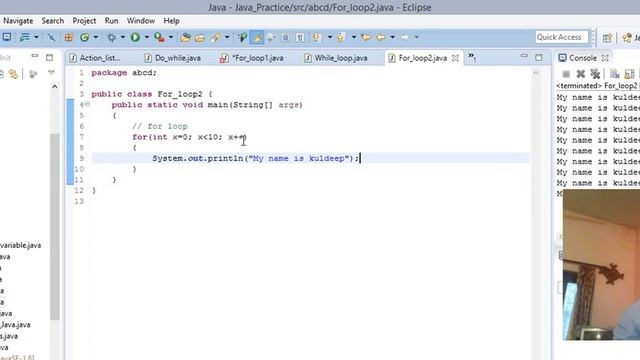Switch to the Java perspective icon
640x360 pixels.
628,38
